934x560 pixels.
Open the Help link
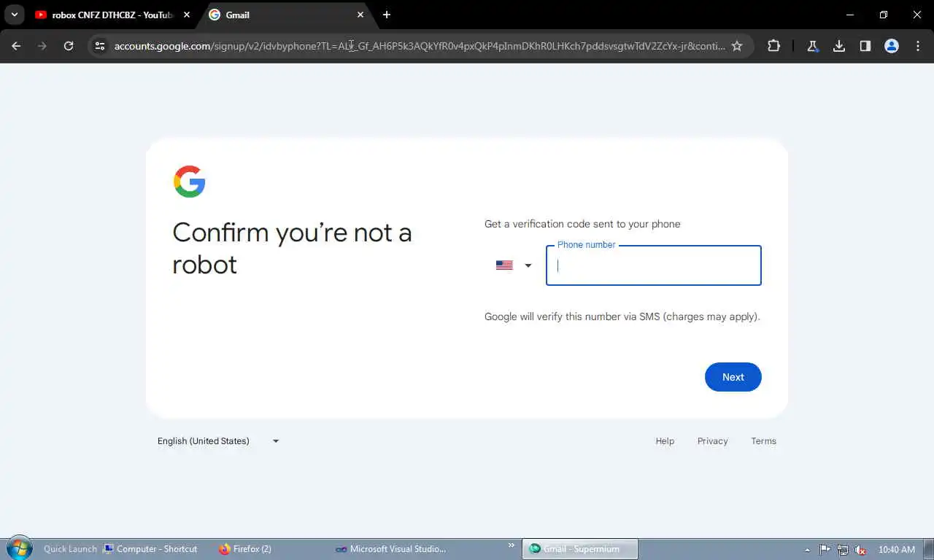tap(665, 441)
